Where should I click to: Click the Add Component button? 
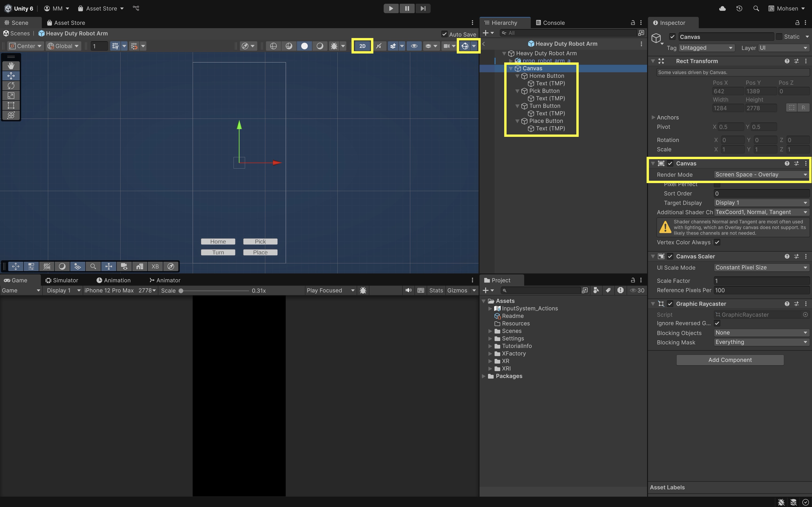click(730, 360)
